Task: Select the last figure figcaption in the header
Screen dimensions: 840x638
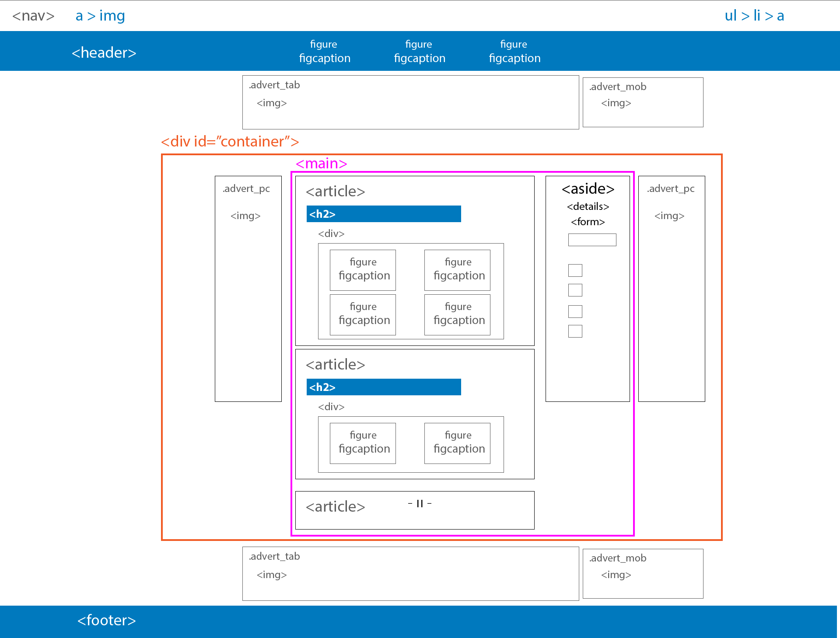Action: pyautogui.click(x=514, y=51)
